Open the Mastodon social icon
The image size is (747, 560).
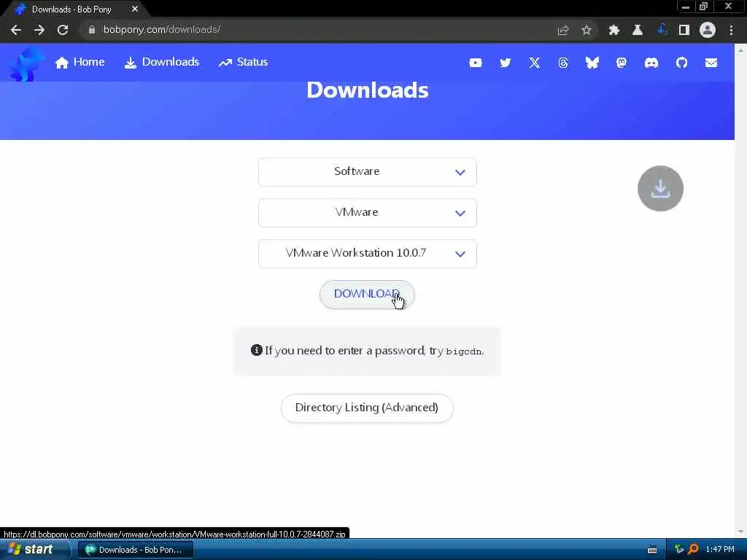tap(622, 63)
